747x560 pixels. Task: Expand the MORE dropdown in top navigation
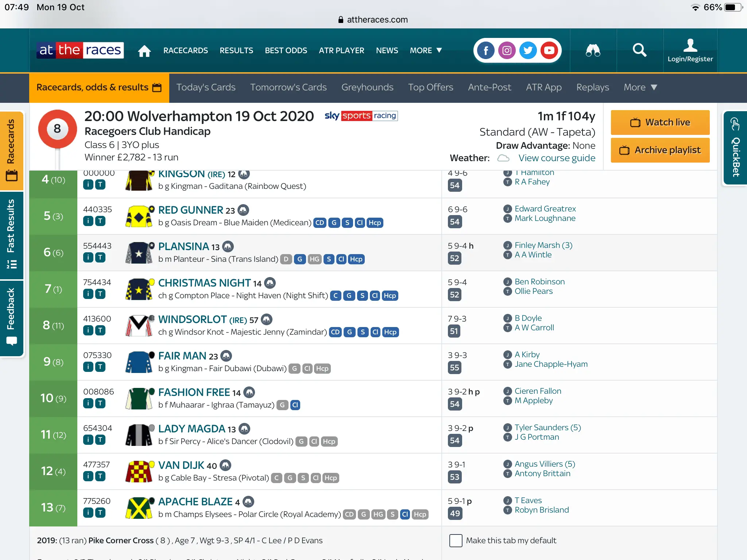coord(426,50)
